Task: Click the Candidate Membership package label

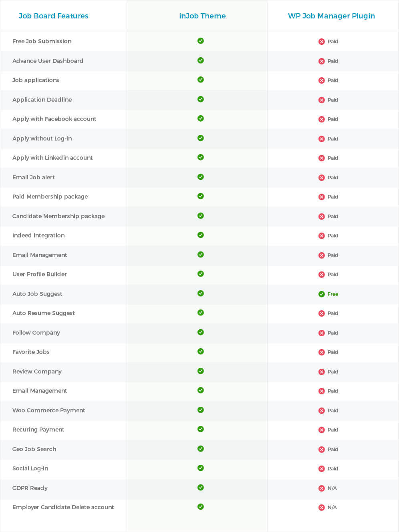Action: coord(58,216)
